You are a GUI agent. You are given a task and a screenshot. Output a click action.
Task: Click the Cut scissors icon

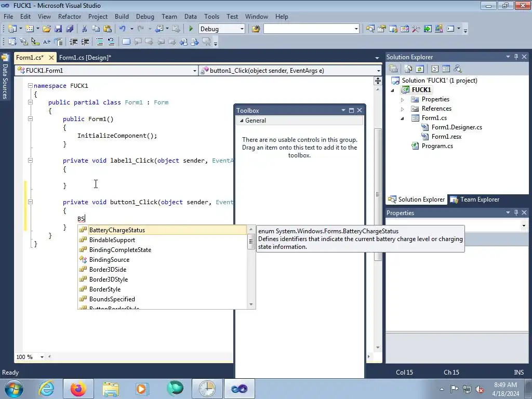(x=85, y=29)
